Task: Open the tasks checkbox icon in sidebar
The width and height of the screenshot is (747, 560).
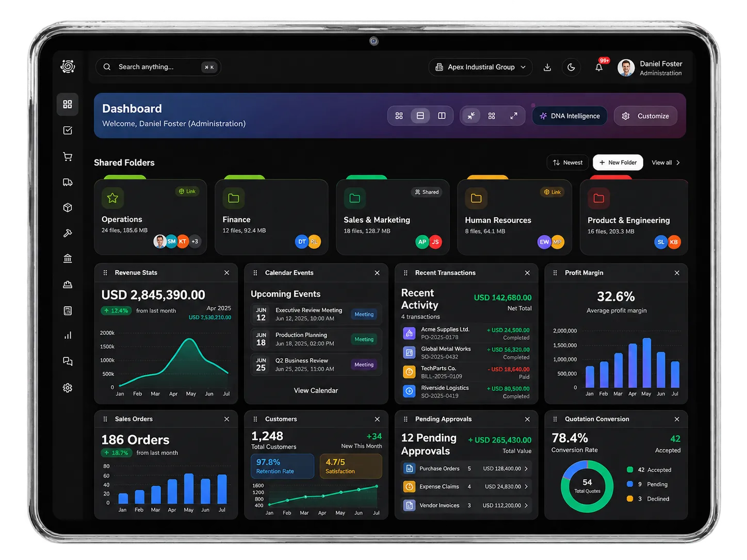Action: pos(68,130)
